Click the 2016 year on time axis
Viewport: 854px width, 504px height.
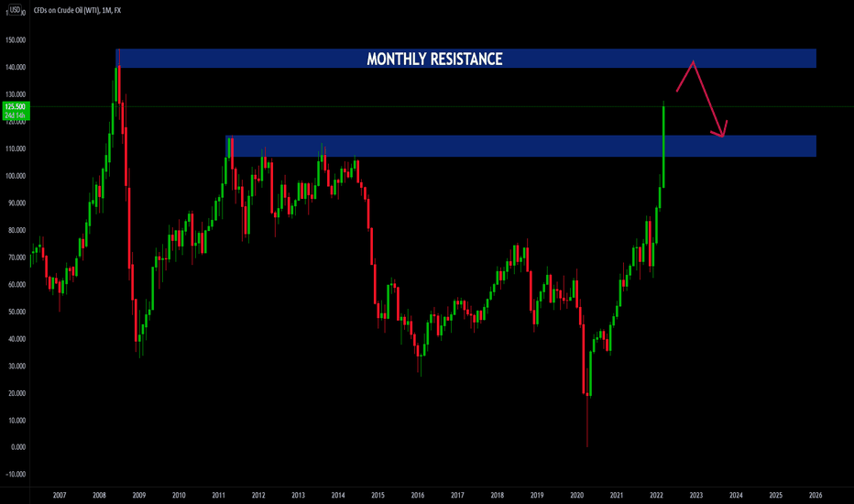pyautogui.click(x=418, y=495)
